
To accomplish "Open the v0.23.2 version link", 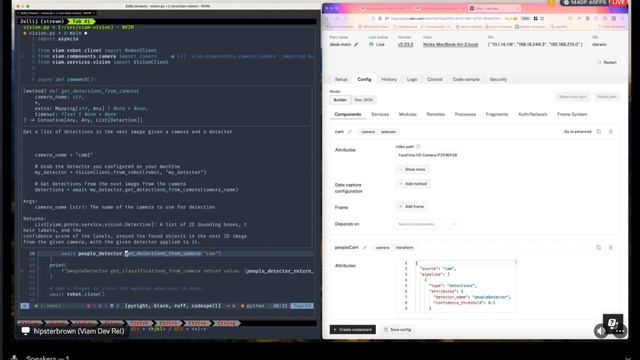I will 405,44.
